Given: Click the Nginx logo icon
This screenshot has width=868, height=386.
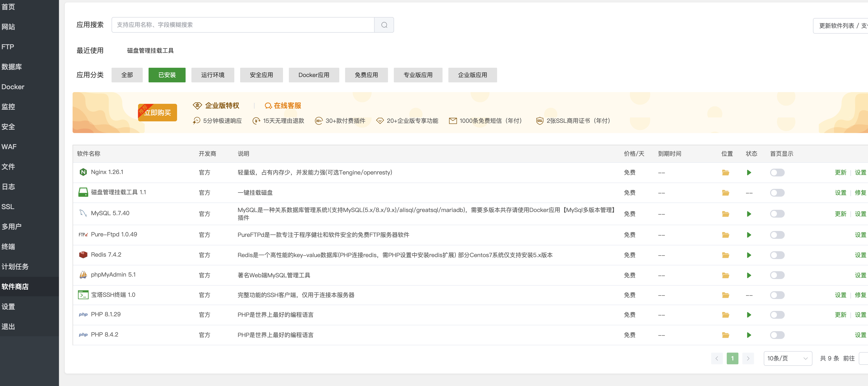Looking at the screenshot, I should pos(83,172).
